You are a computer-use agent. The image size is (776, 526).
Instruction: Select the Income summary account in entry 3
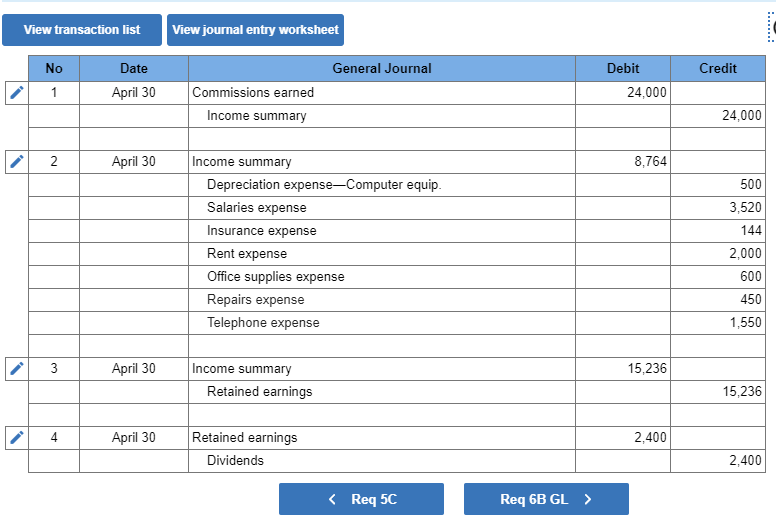(x=382, y=369)
